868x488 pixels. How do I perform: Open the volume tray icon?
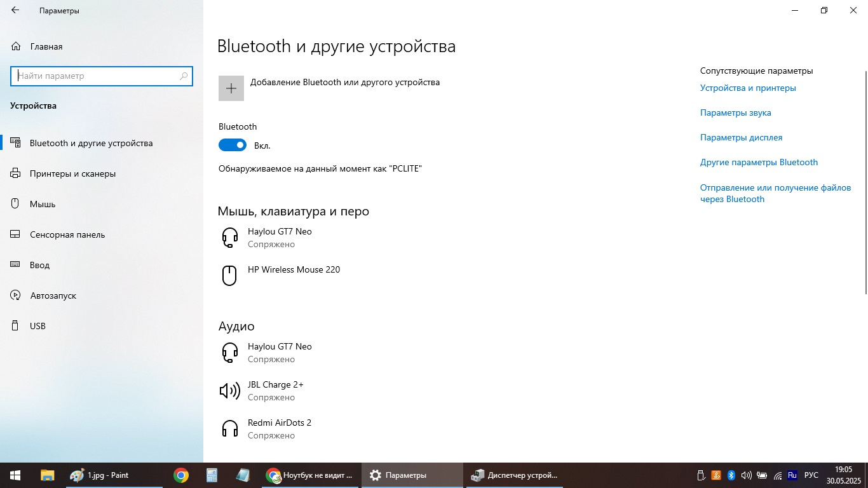coord(747,475)
